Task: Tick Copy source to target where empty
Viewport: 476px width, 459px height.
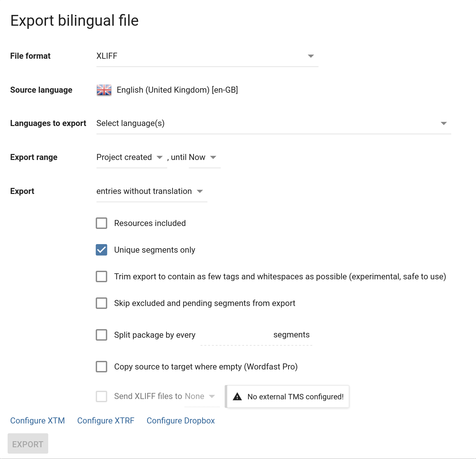Action: pos(102,367)
